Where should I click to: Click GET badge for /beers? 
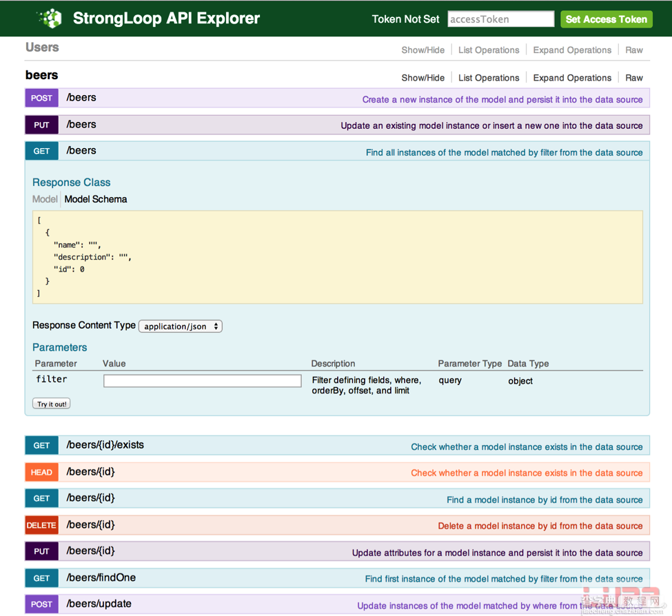click(x=41, y=151)
